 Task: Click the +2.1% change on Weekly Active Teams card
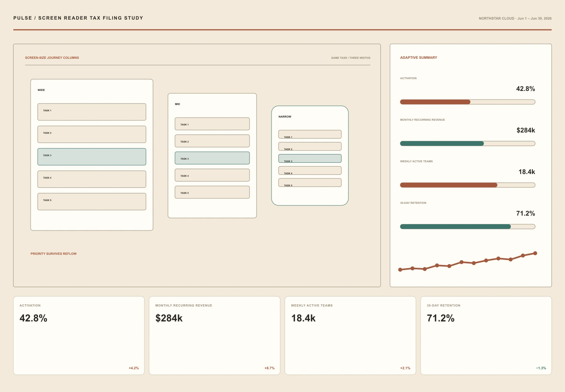405,368
